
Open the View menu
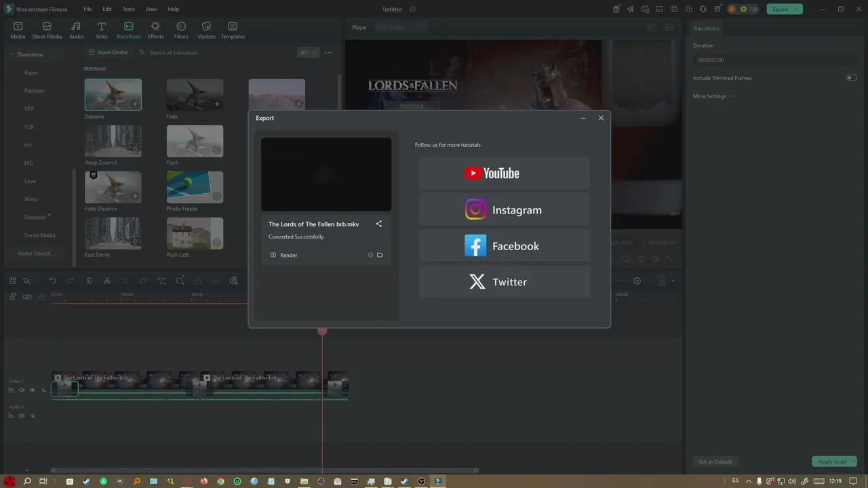[x=151, y=9]
